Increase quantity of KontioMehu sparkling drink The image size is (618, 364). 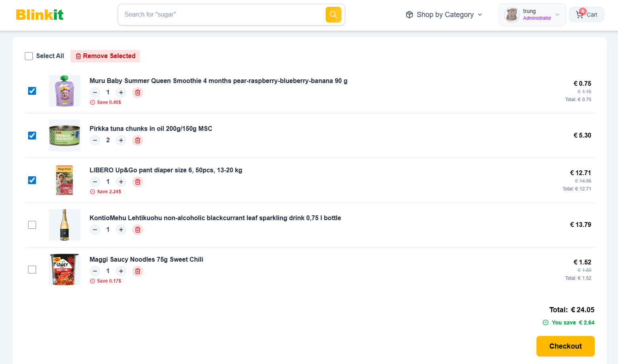pyautogui.click(x=121, y=230)
